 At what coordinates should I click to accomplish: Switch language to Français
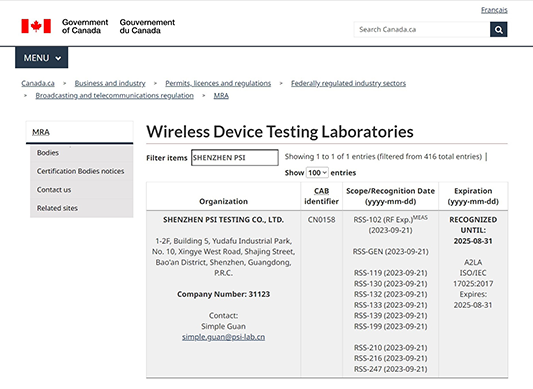pos(494,10)
